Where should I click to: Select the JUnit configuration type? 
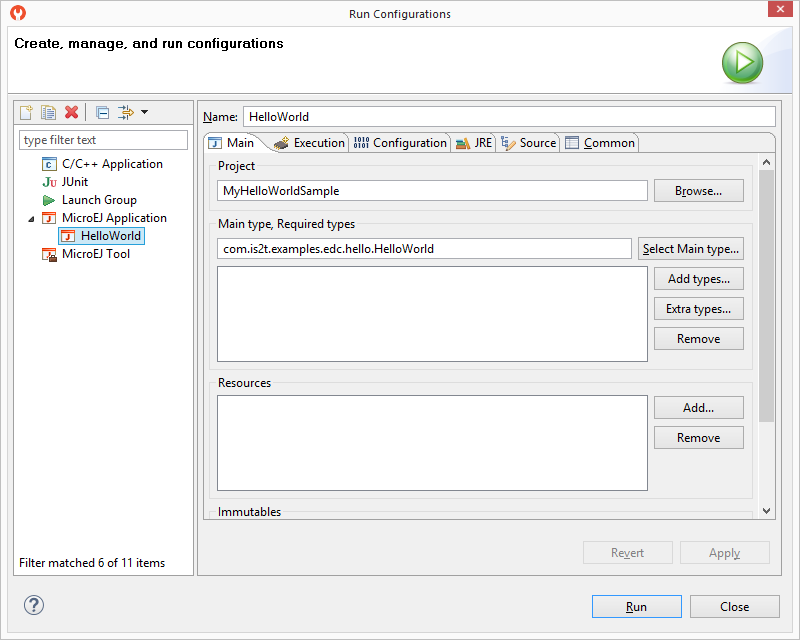pyautogui.click(x=74, y=182)
